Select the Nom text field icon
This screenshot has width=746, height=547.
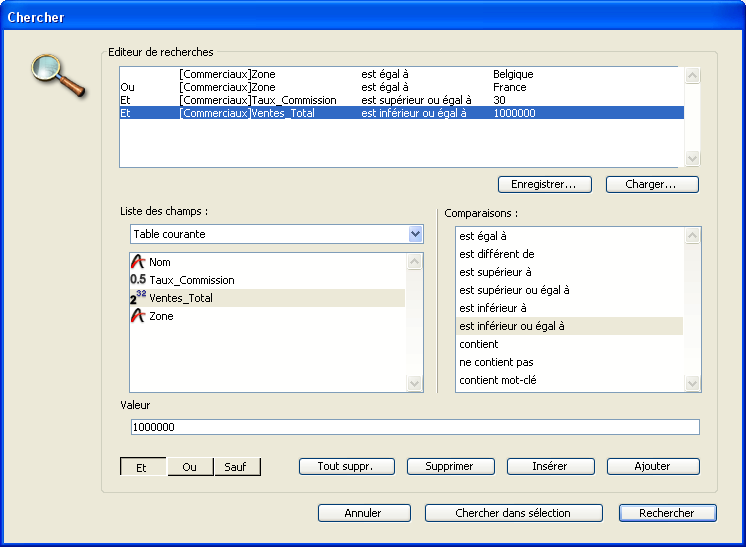[138, 262]
